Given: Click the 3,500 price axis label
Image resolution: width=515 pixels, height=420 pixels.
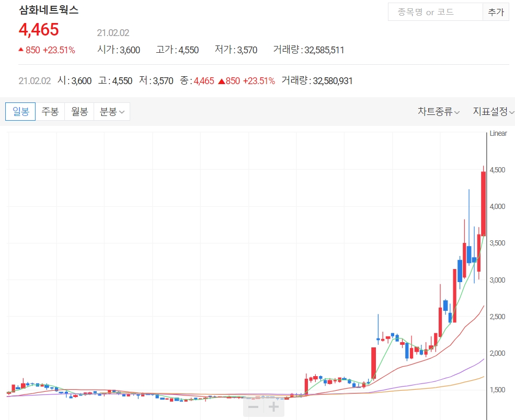Looking at the screenshot, I should (x=497, y=243).
